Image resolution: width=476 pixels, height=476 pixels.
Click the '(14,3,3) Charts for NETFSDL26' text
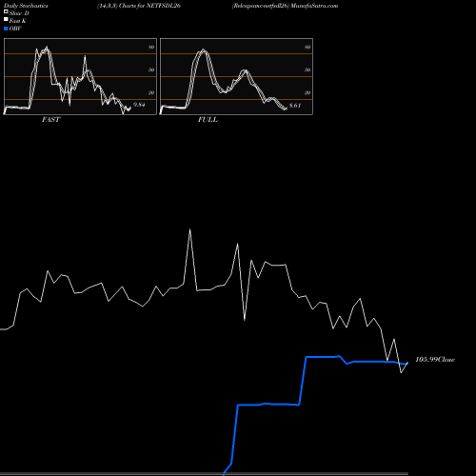[x=139, y=6]
